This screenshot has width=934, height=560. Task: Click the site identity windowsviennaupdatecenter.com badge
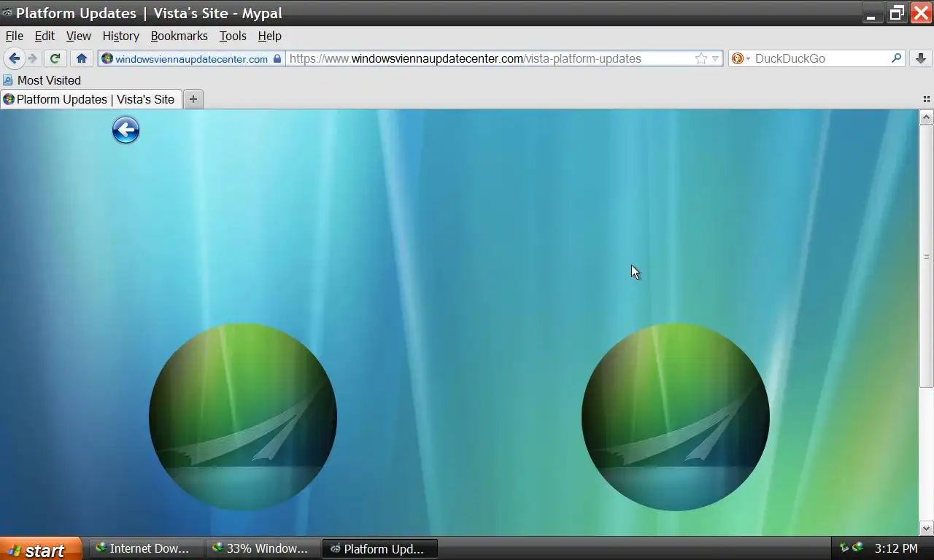191,59
